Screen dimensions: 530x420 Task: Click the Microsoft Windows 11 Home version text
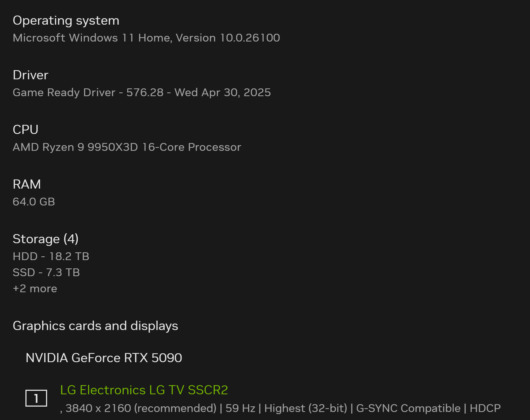pyautogui.click(x=146, y=38)
